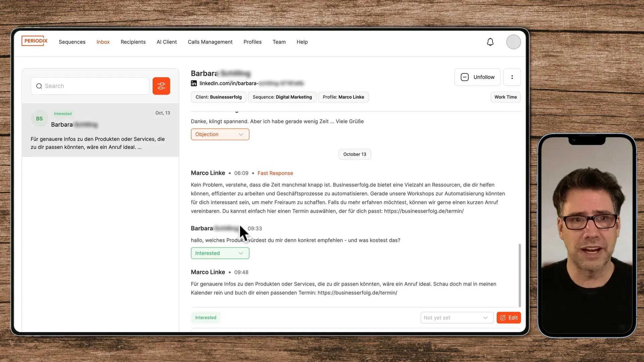Open the linkedin.com/in/barbara profile link
This screenshot has height=362, width=644.
(229, 83)
